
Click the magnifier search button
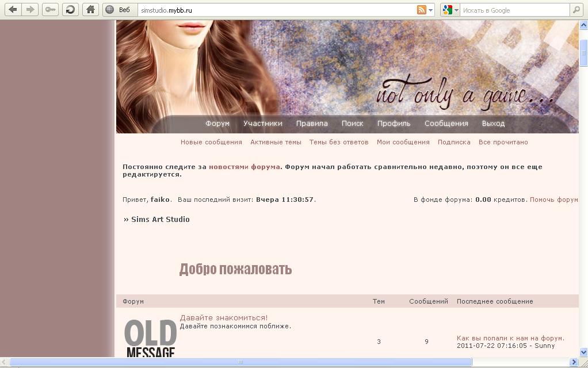click(x=576, y=10)
